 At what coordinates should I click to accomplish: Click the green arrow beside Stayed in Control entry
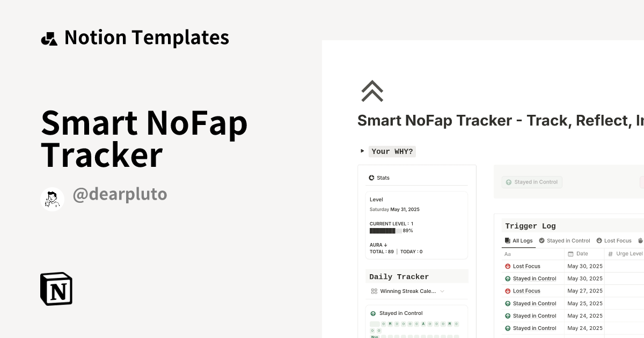tap(508, 278)
